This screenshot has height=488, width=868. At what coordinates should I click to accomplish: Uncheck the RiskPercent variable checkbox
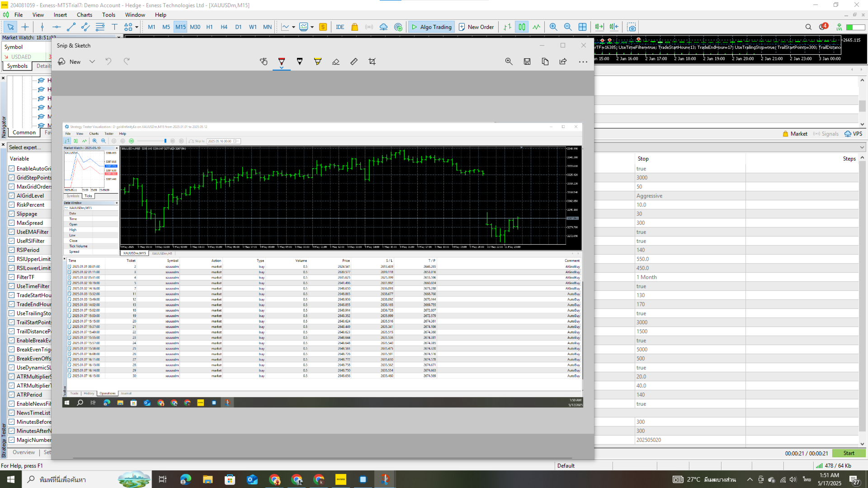[x=12, y=205]
